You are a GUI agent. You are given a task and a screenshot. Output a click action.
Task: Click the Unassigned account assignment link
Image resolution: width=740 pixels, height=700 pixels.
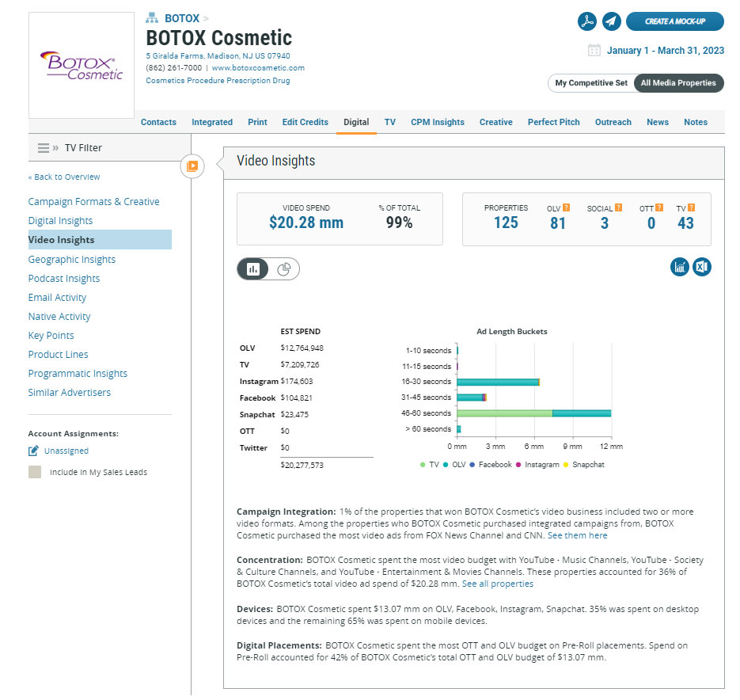coord(66,451)
